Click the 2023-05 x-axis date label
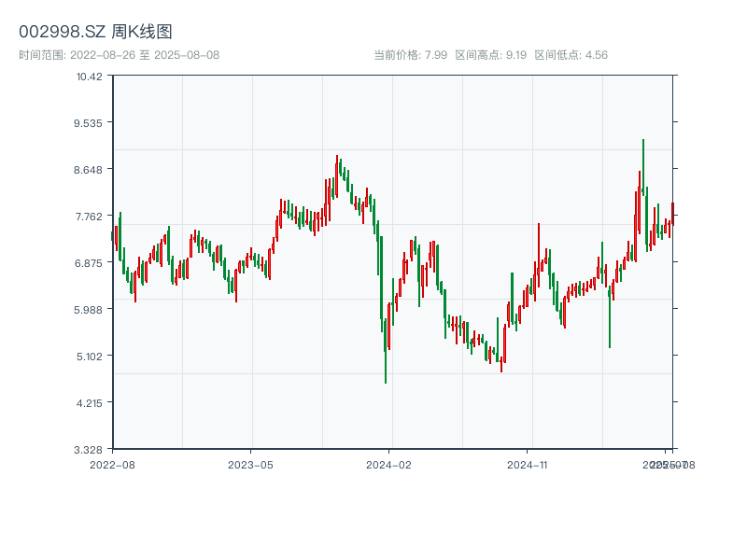 coord(250,464)
